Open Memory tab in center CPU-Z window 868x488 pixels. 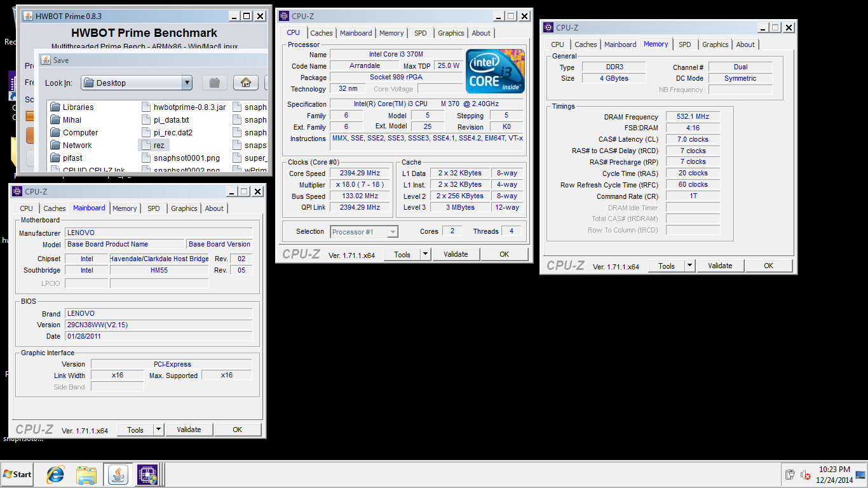tap(391, 33)
